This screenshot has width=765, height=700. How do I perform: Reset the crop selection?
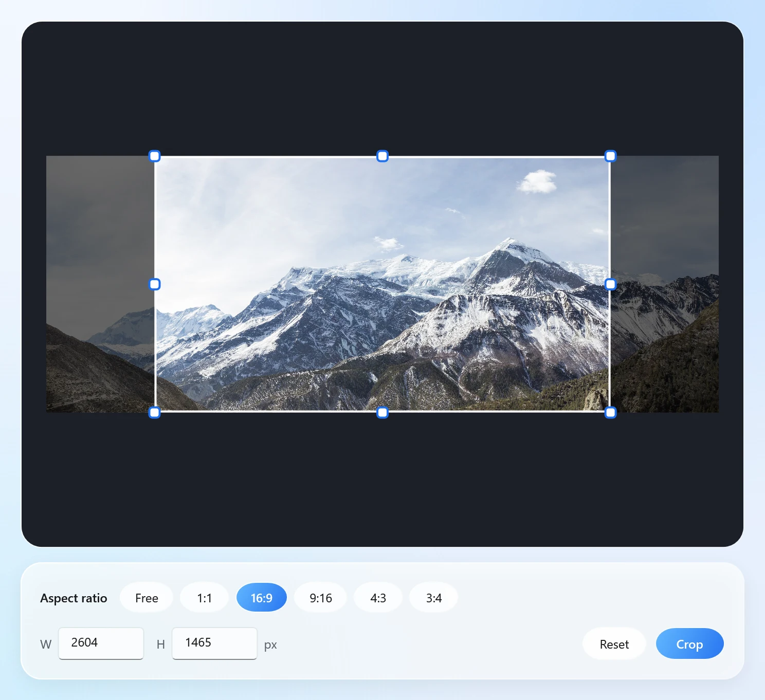[614, 644]
